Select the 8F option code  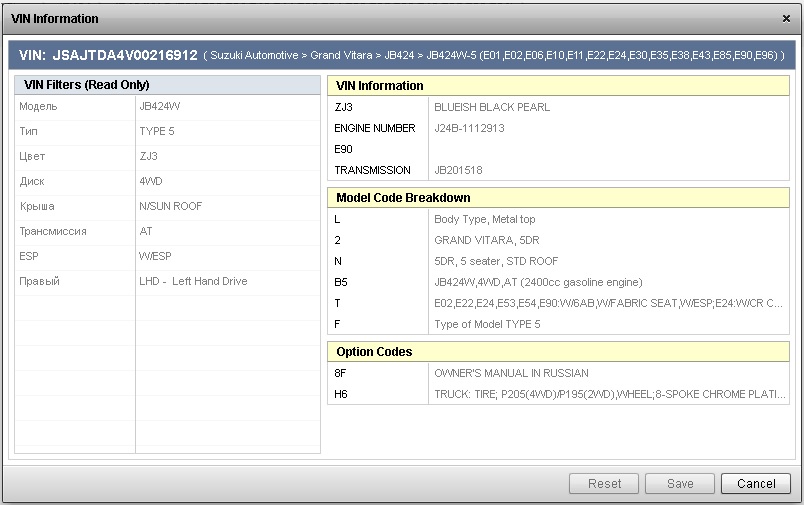point(340,373)
